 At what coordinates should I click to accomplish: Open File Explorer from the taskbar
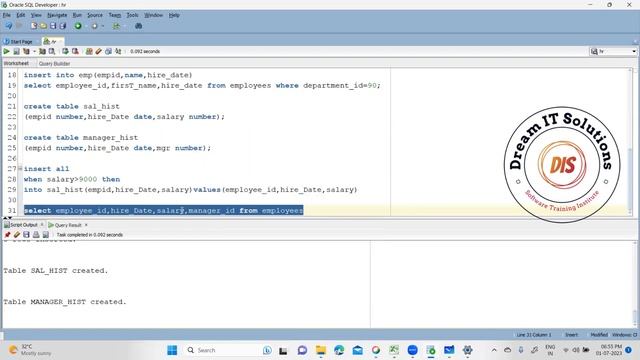321,350
